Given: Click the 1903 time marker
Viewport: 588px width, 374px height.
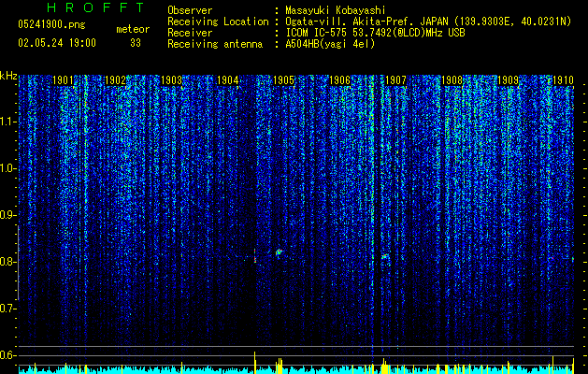Looking at the screenshot, I should (x=171, y=80).
